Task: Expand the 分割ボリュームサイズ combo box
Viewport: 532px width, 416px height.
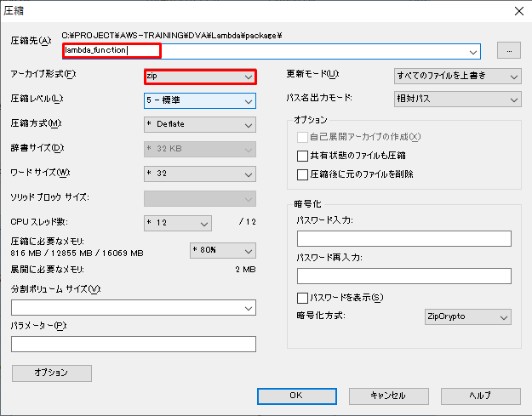Action: point(134,307)
